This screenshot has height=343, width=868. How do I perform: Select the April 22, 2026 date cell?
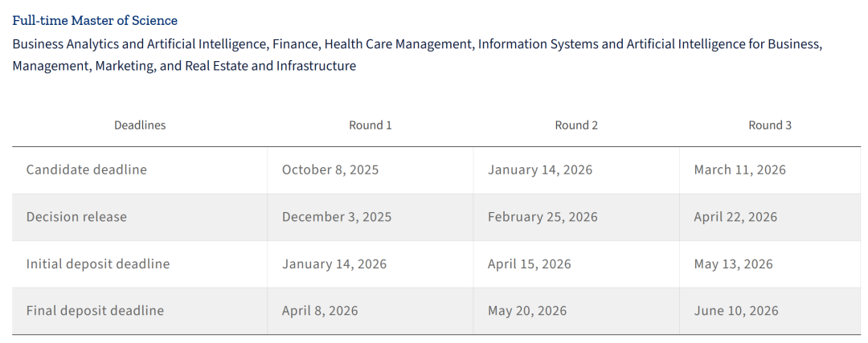tap(736, 217)
